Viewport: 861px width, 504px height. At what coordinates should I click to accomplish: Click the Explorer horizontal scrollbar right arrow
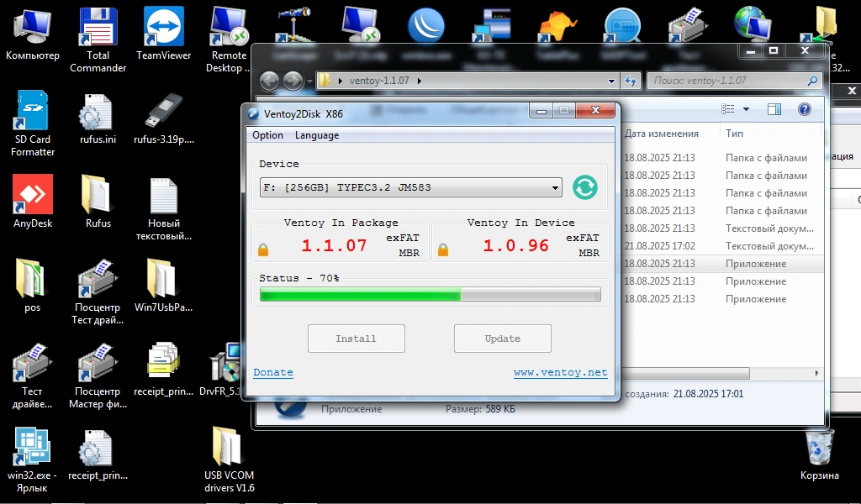[x=816, y=373]
